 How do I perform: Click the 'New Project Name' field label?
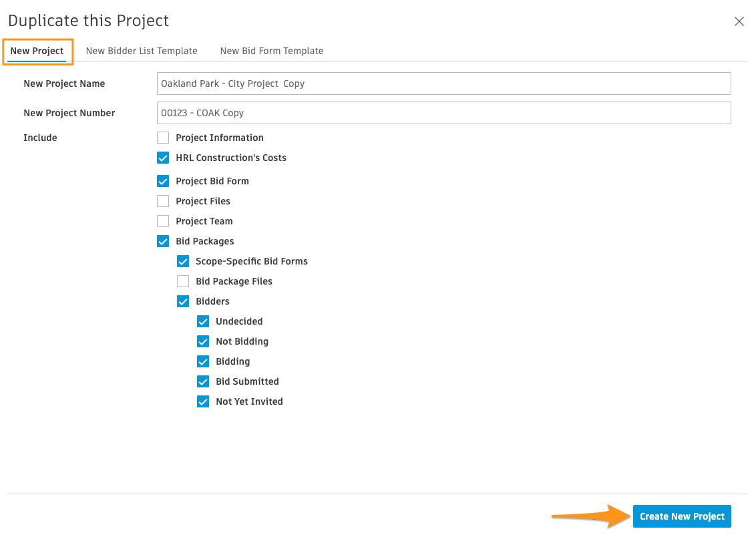tap(64, 84)
